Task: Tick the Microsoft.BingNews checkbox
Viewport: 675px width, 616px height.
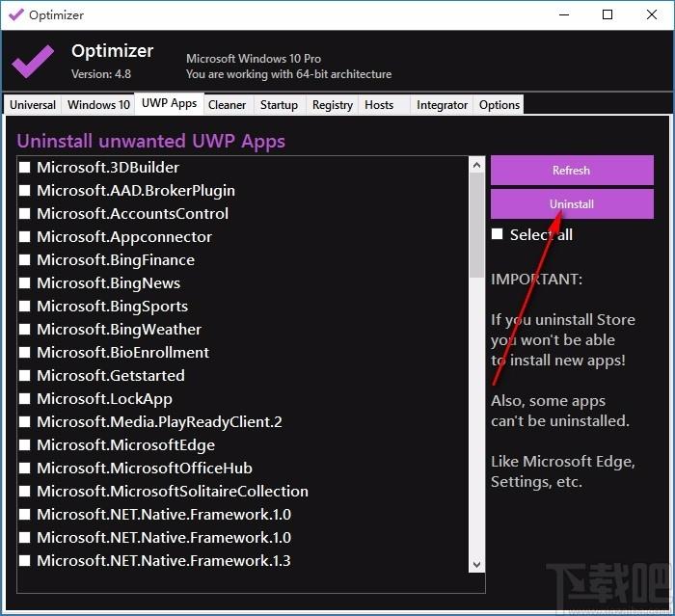Action: [25, 282]
